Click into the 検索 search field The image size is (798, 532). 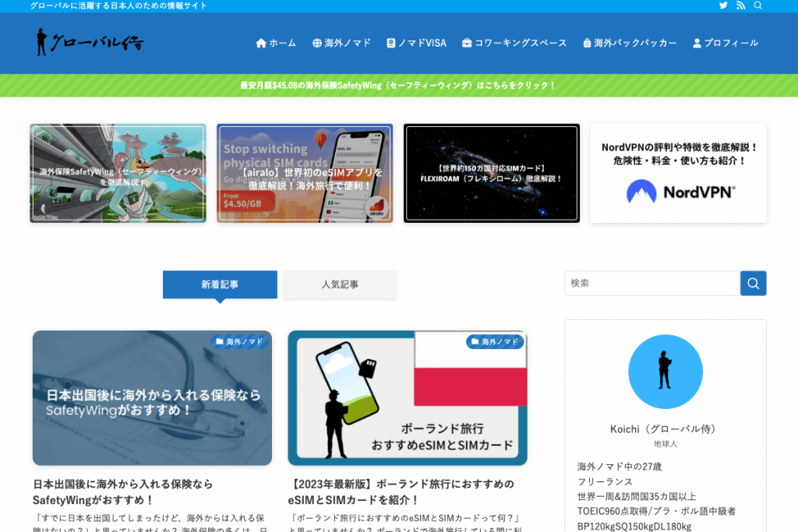pos(651,284)
